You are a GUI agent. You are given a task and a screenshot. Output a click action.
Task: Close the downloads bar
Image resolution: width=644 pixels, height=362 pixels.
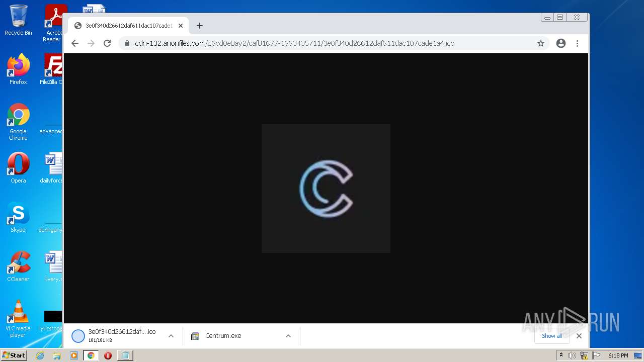(579, 336)
